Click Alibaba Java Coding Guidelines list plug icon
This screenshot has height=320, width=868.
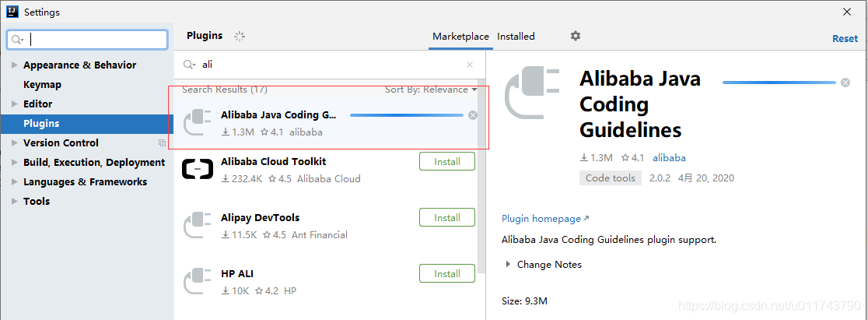(198, 123)
